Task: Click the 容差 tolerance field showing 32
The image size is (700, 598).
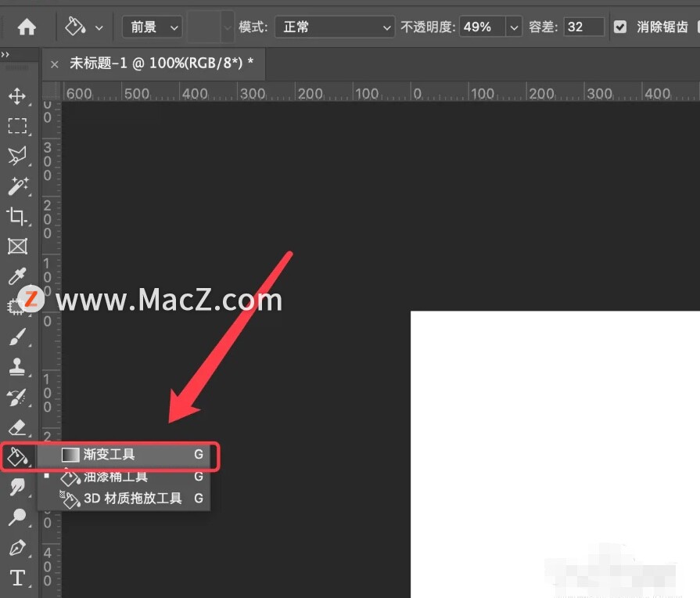Action: click(584, 27)
